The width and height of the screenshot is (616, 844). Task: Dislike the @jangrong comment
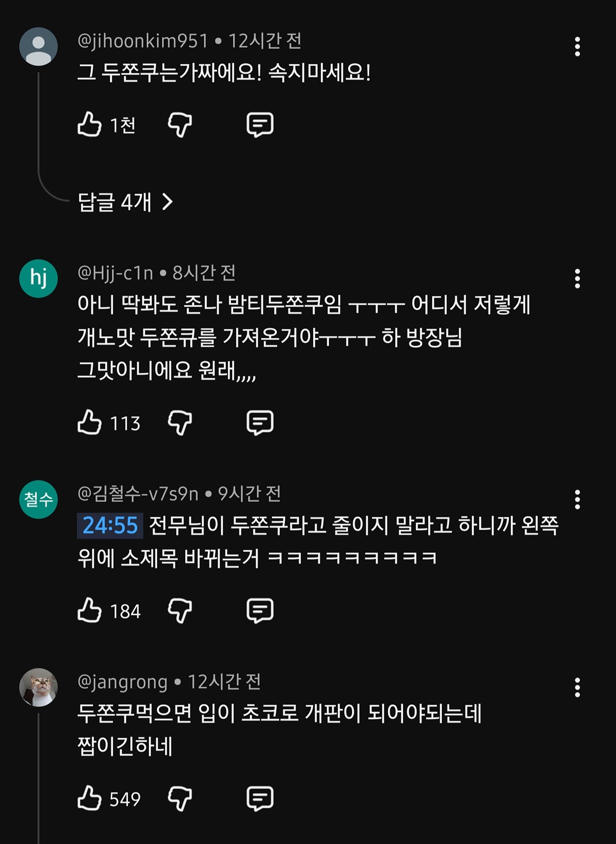click(180, 798)
